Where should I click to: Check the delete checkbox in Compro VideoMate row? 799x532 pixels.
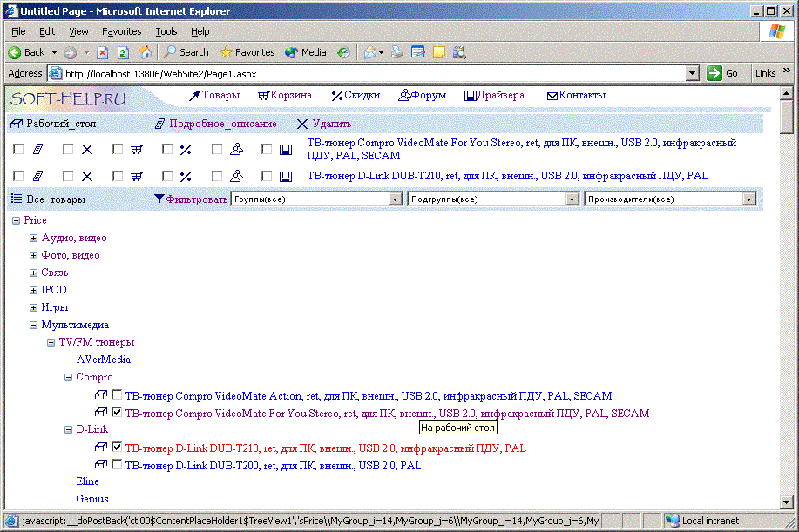[68, 149]
